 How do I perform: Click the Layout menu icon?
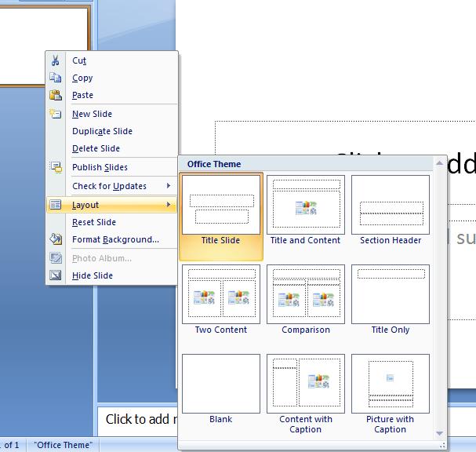[55, 205]
